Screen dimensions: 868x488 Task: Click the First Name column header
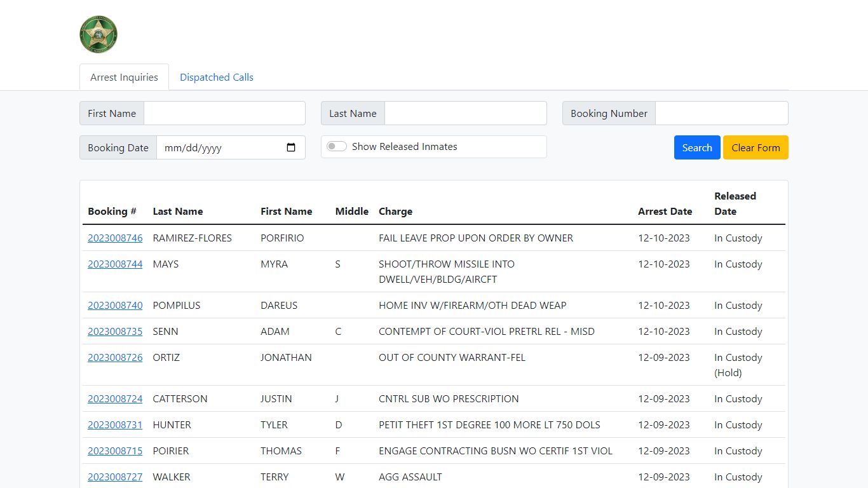click(x=286, y=212)
